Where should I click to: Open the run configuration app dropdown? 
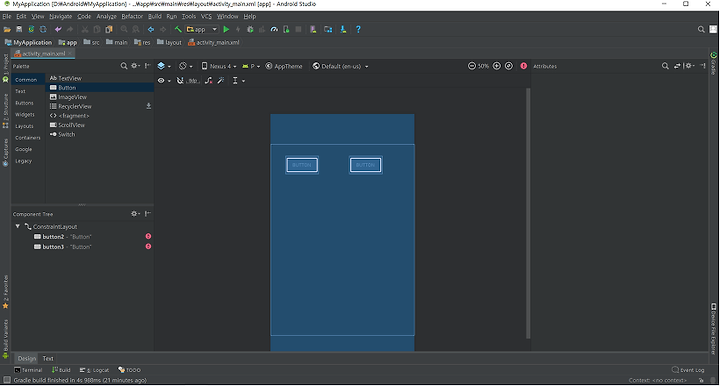tap(202, 29)
